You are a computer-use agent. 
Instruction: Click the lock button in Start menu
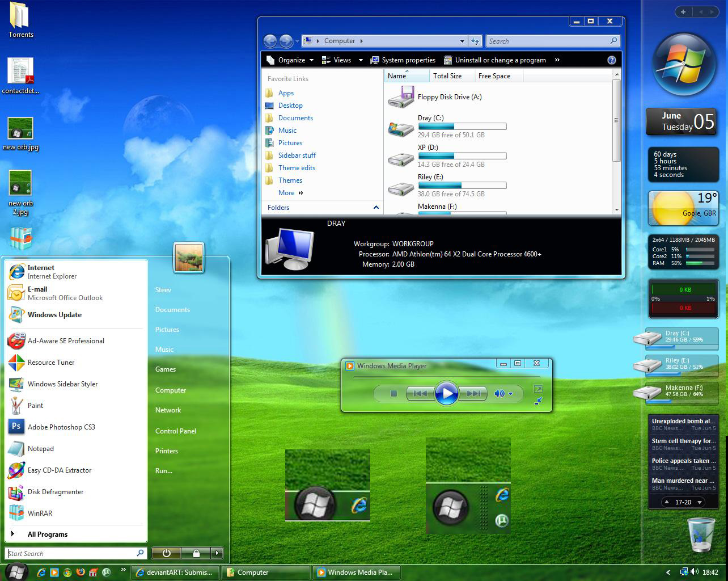(x=196, y=553)
